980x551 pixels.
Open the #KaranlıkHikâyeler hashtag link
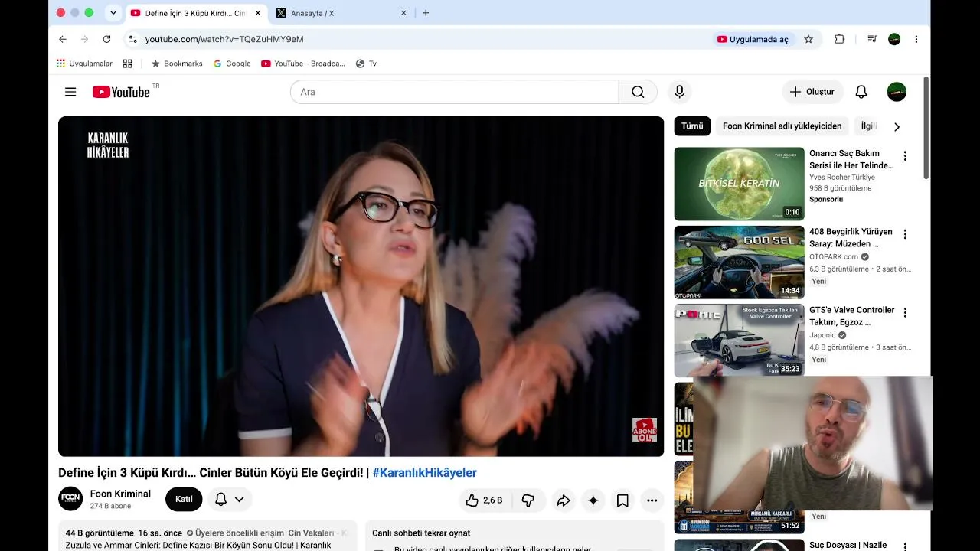[x=424, y=473]
